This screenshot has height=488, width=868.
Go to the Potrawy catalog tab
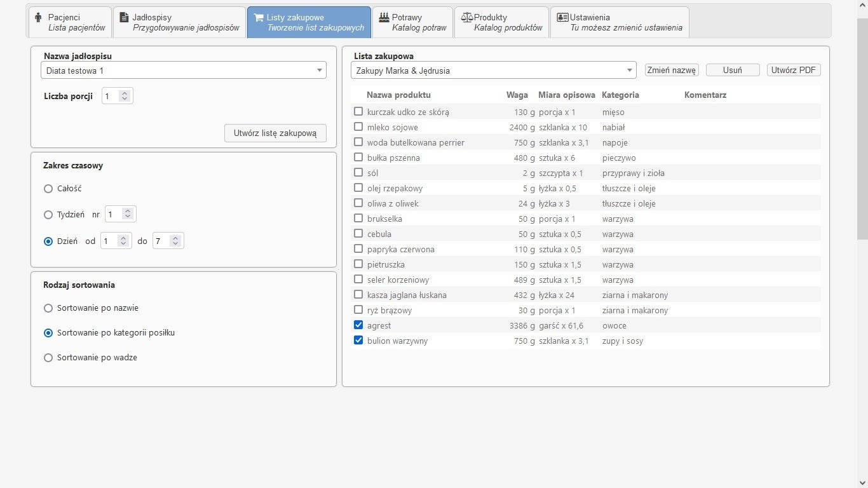413,22
